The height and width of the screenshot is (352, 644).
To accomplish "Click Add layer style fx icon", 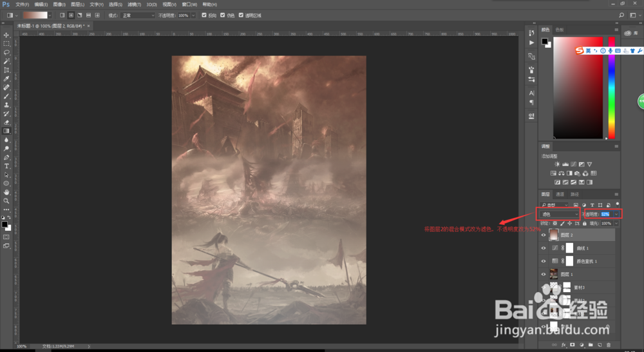I will [x=563, y=345].
